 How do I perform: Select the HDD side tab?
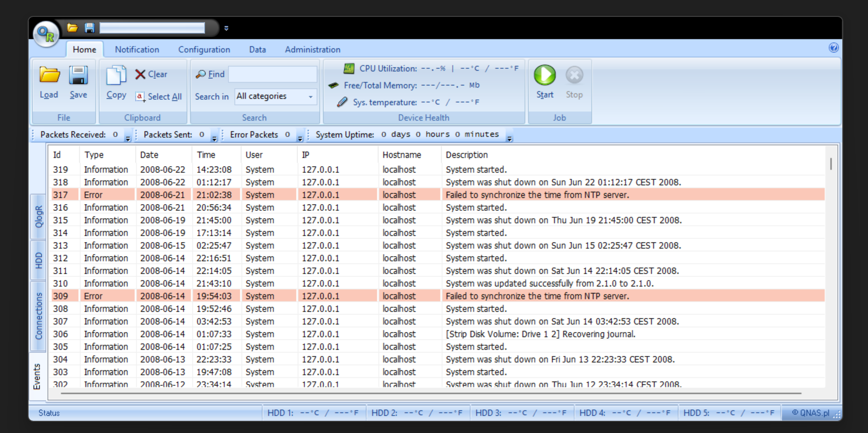coord(38,261)
